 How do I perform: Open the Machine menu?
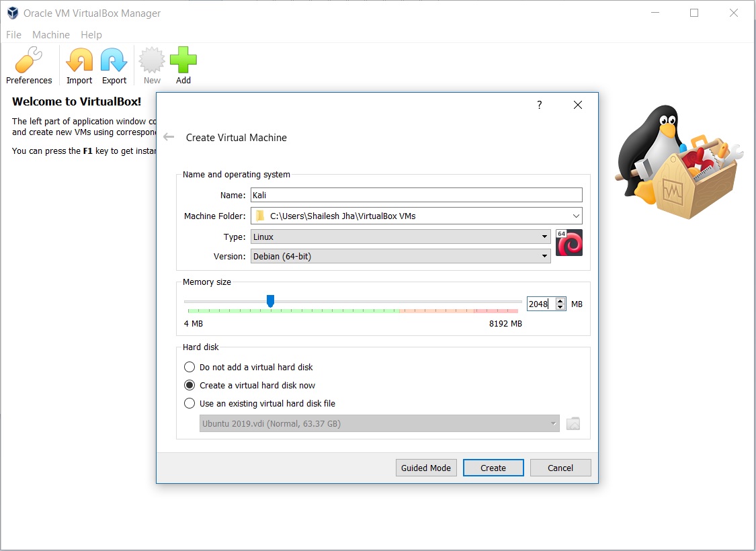coord(51,35)
